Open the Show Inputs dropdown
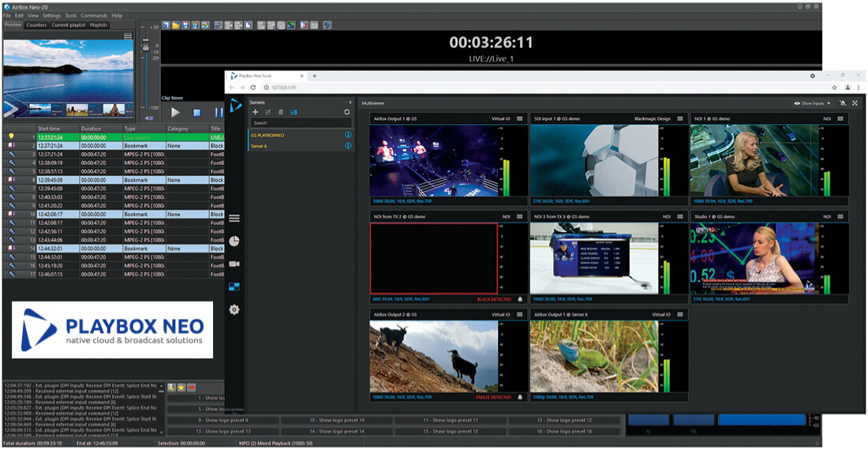868x450 pixels. point(813,103)
